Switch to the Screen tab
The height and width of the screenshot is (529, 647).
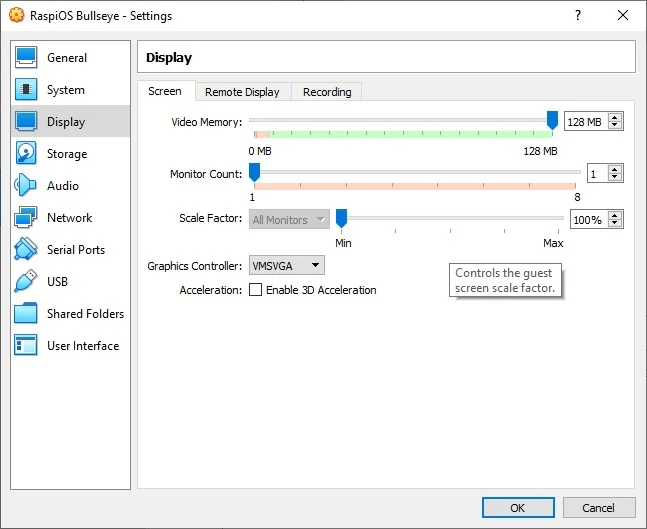pos(165,91)
